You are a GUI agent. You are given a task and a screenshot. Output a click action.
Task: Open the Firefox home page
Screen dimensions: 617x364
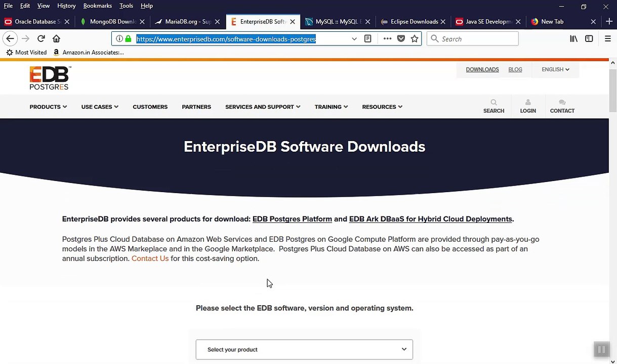tap(56, 39)
